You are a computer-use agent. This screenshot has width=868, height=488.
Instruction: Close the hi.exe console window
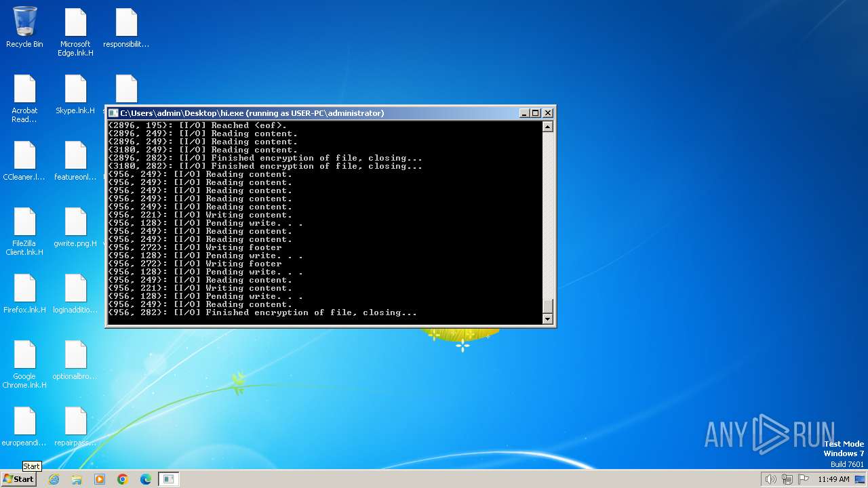[x=548, y=113]
